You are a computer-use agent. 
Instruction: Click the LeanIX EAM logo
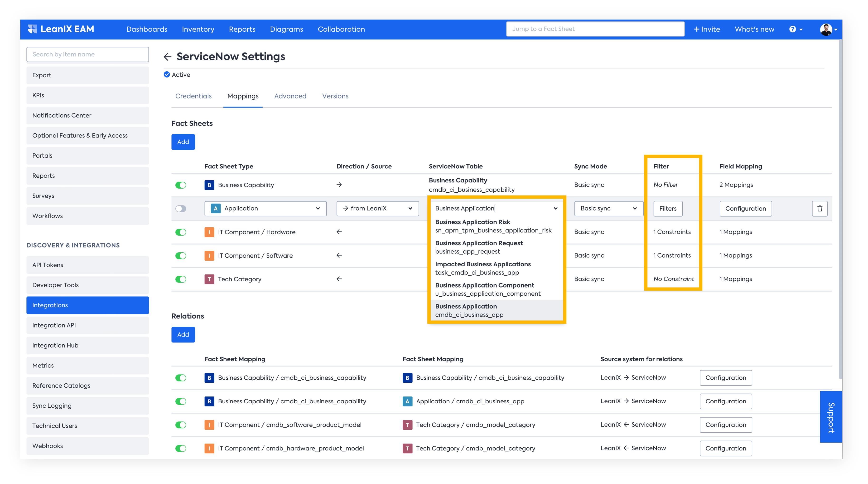pos(61,29)
